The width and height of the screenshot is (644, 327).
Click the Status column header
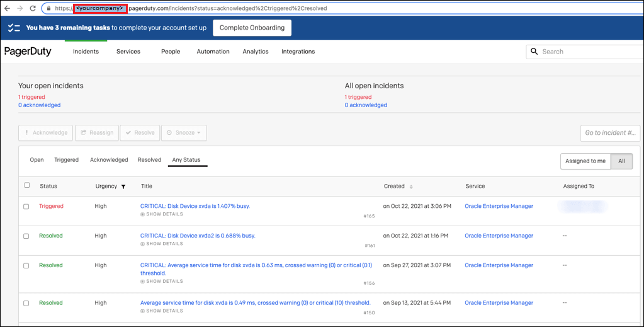48,186
